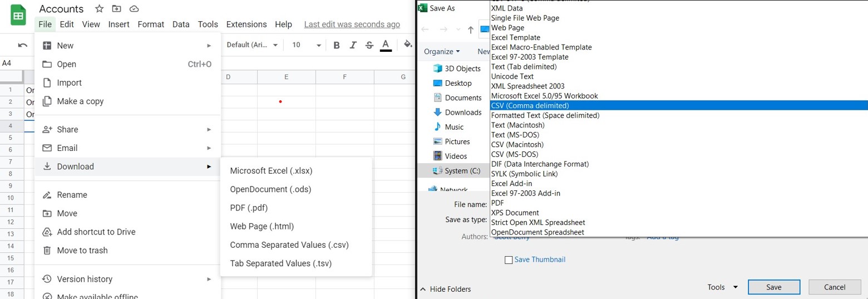Click the Version history clock icon

pyautogui.click(x=47, y=279)
